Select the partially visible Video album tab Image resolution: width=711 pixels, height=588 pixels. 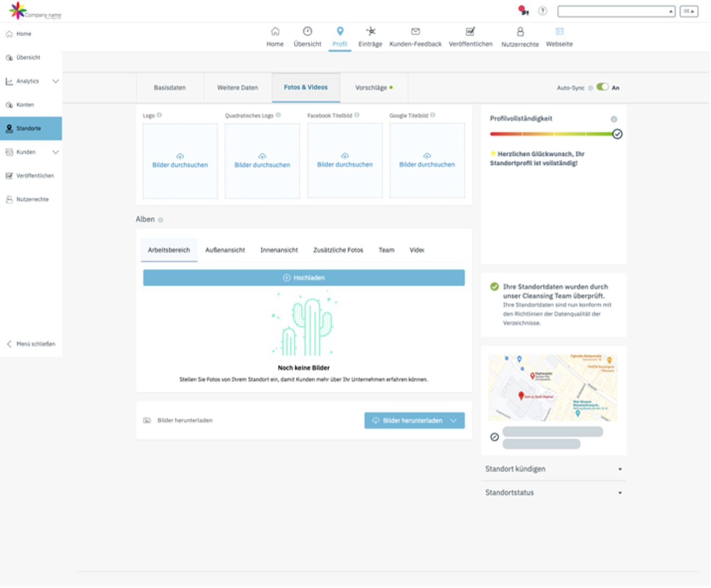pyautogui.click(x=418, y=251)
